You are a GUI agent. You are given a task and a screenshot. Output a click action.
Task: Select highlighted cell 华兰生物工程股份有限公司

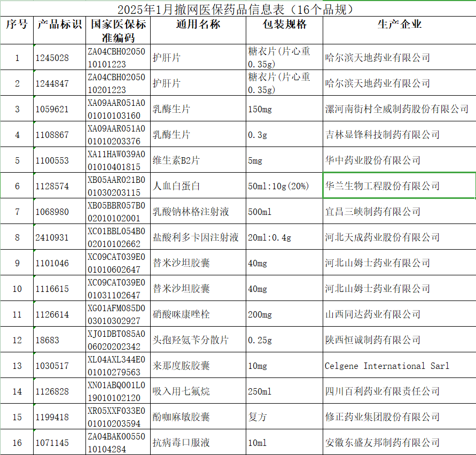tap(400, 186)
